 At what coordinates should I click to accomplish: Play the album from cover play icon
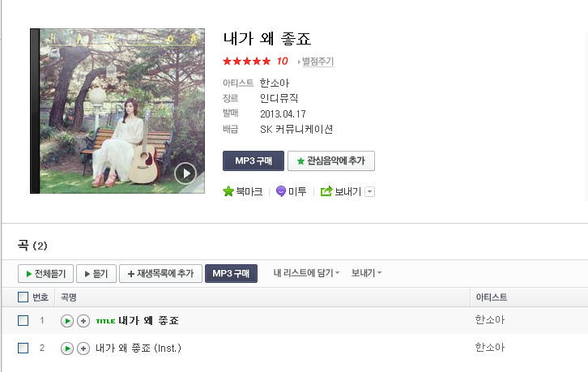[185, 173]
